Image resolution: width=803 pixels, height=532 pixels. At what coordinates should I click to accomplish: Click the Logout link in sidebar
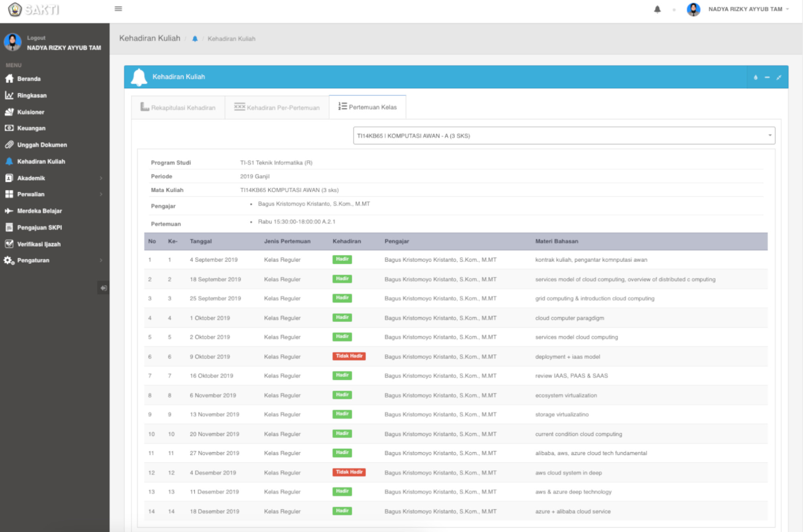(36, 38)
